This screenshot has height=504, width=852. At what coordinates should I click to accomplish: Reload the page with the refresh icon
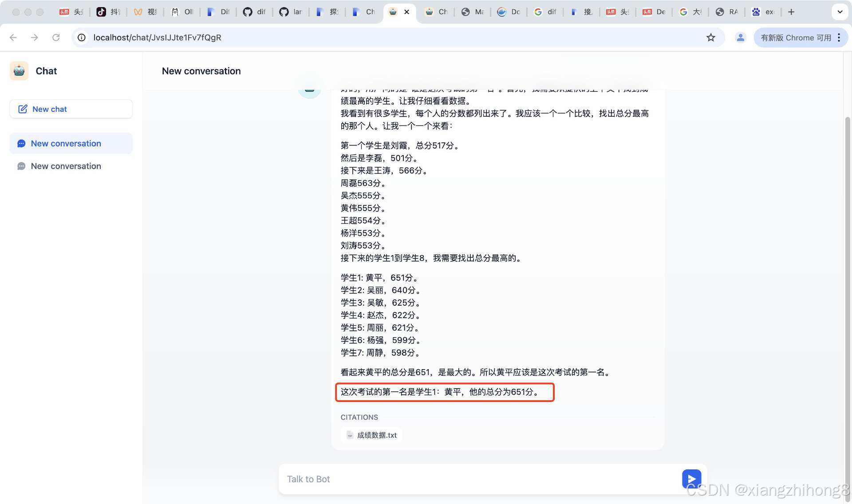tap(56, 37)
